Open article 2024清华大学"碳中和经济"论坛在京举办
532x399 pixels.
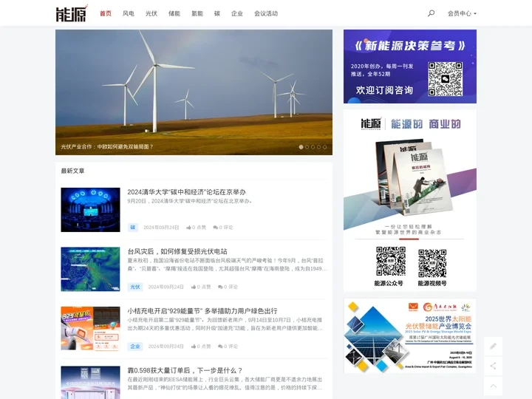[x=187, y=191]
